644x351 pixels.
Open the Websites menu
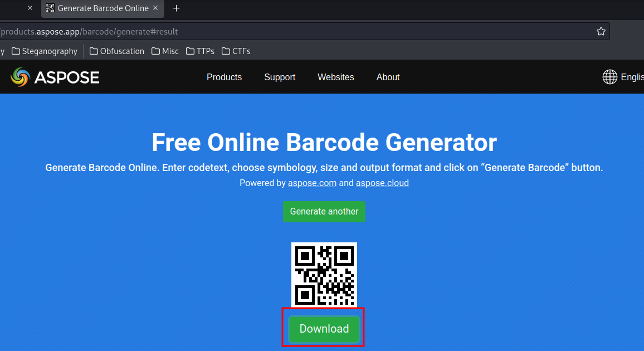335,77
